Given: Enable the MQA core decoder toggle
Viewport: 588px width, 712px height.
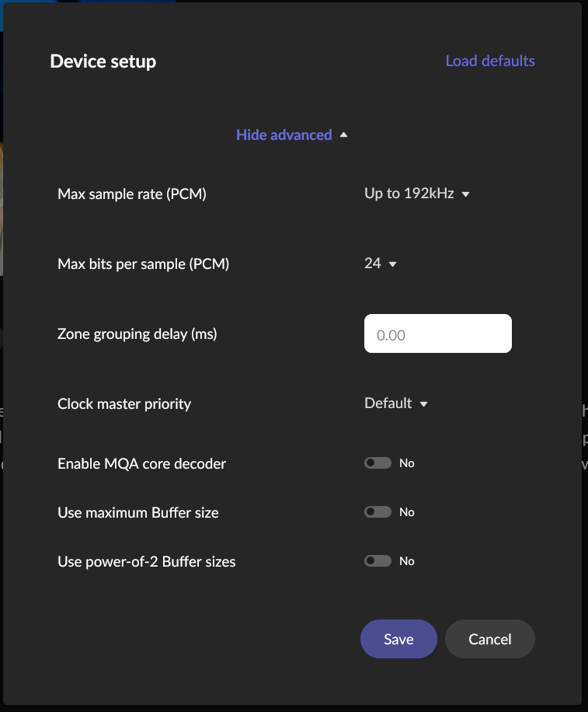Looking at the screenshot, I should 378,463.
